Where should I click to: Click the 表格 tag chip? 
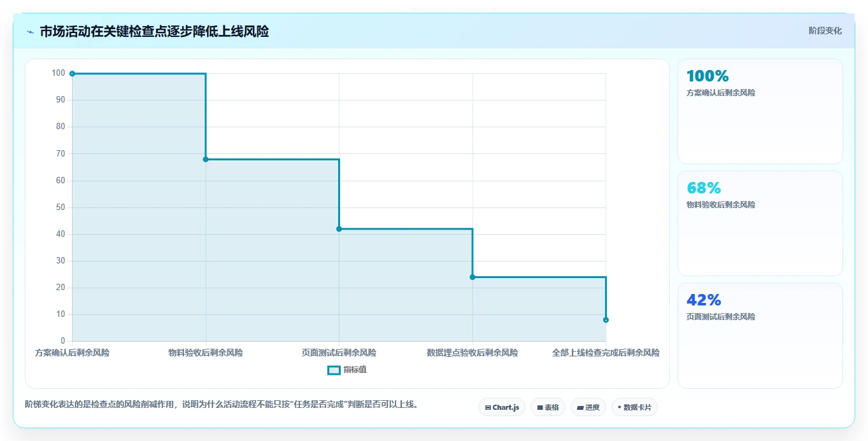click(548, 407)
